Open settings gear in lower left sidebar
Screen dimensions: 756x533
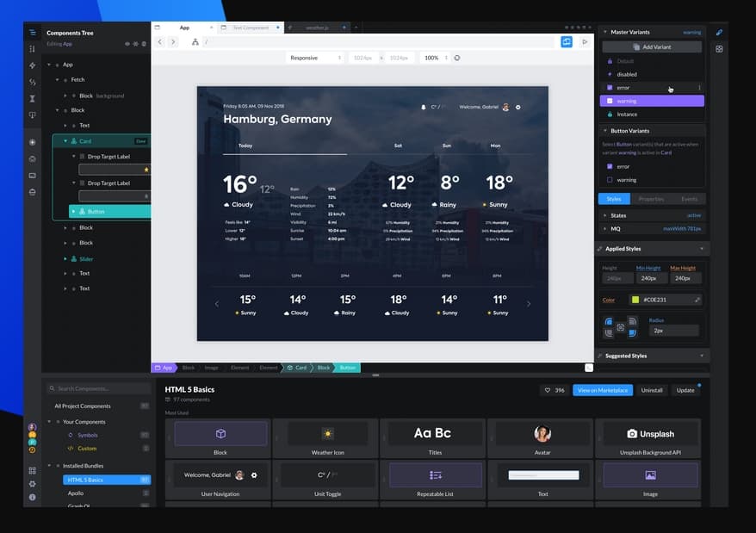coord(33,484)
